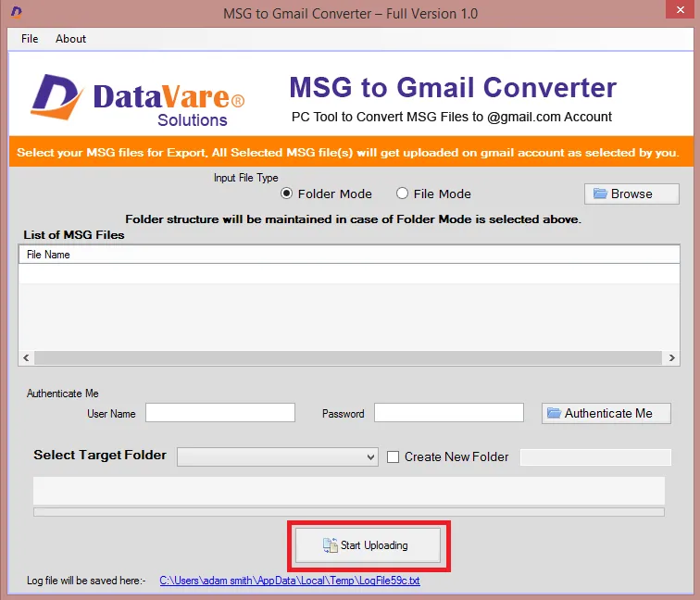
Task: Focus the User Name input field
Action: pos(220,413)
